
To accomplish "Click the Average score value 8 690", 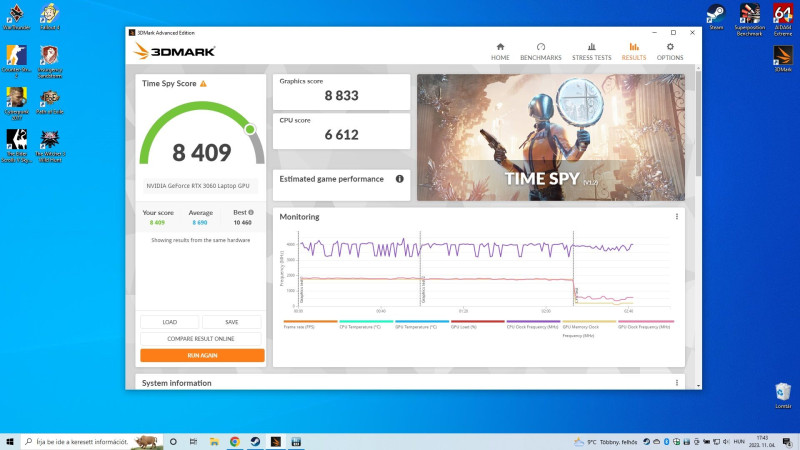I will coord(199,222).
